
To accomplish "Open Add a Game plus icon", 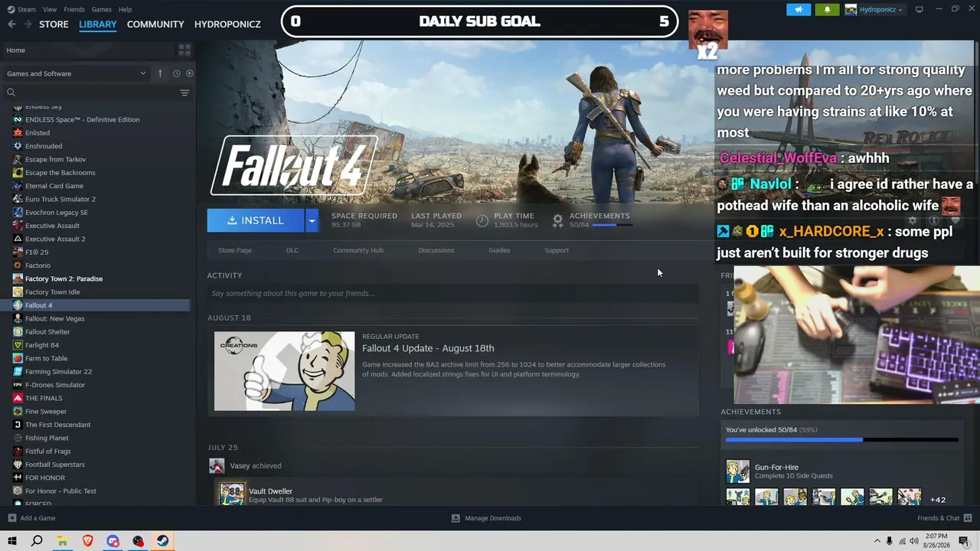I will [12, 518].
